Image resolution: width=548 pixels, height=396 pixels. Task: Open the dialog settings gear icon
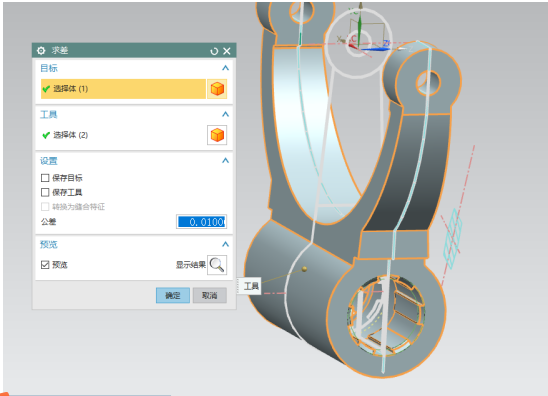coord(41,51)
